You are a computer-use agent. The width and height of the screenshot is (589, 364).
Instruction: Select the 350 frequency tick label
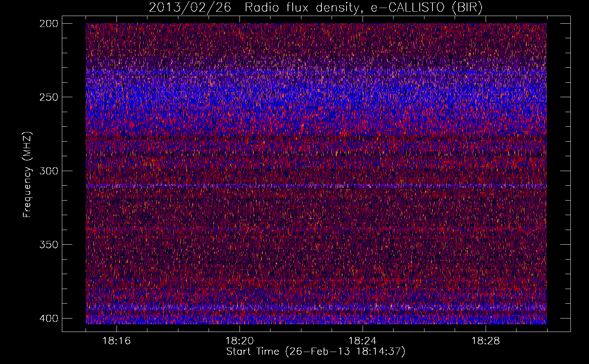(48, 245)
